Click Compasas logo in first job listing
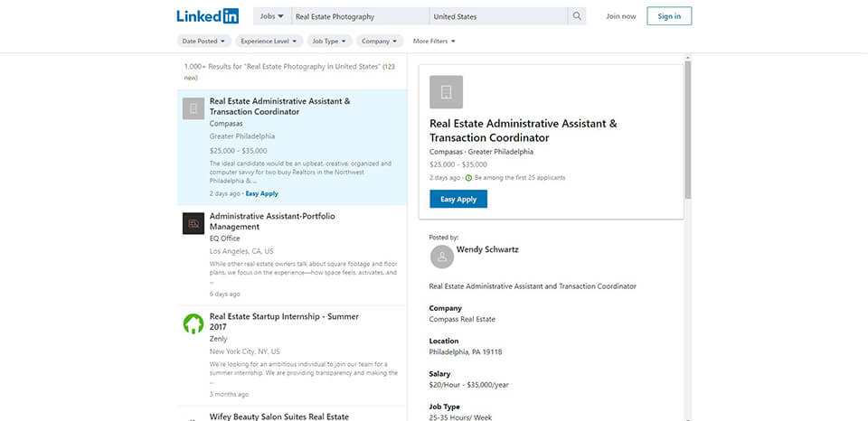The width and height of the screenshot is (868, 421). click(193, 108)
